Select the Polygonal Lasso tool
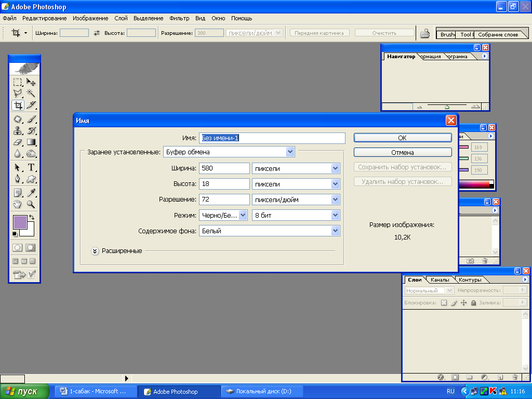Viewport: 532px width, 399px height. coord(18,94)
